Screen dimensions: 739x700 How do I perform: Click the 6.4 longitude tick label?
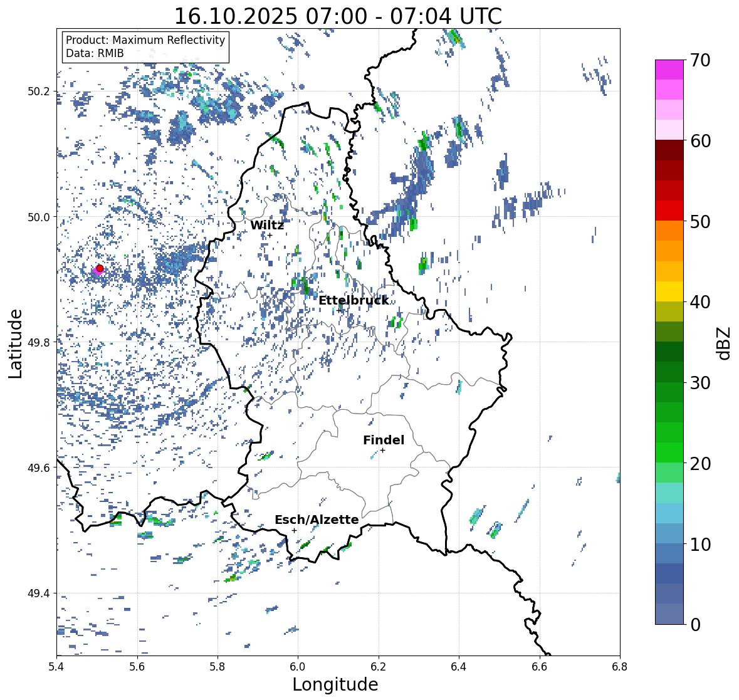[x=459, y=667]
